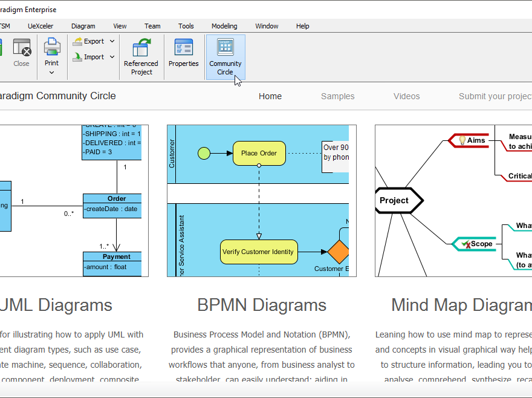
Task: Open the Team menu
Action: (152, 26)
